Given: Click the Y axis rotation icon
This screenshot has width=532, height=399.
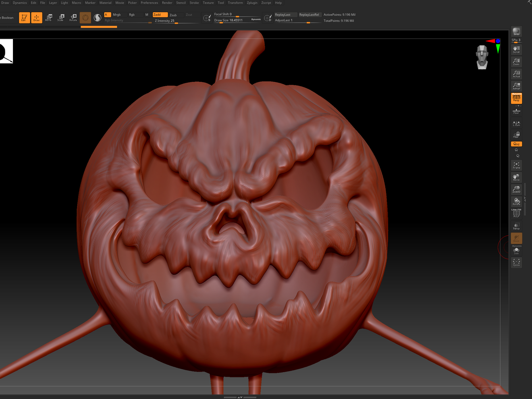Looking at the screenshot, I should point(516,150).
